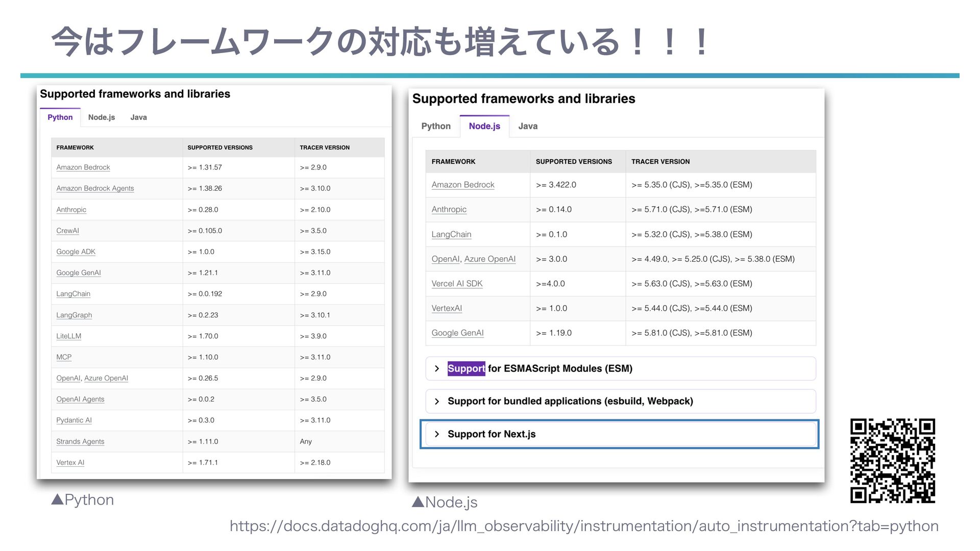Open LangGraph framework link
The width and height of the screenshot is (980, 551).
click(74, 315)
